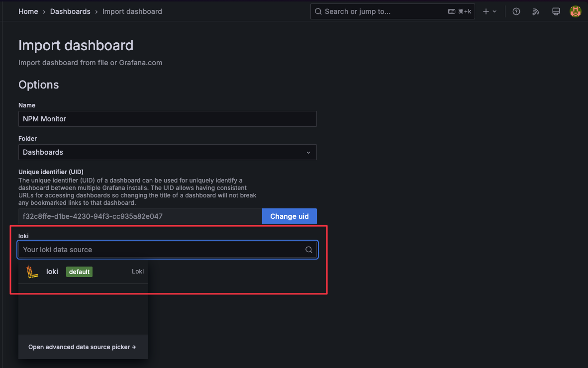Open advanced data source picker

(x=82, y=347)
